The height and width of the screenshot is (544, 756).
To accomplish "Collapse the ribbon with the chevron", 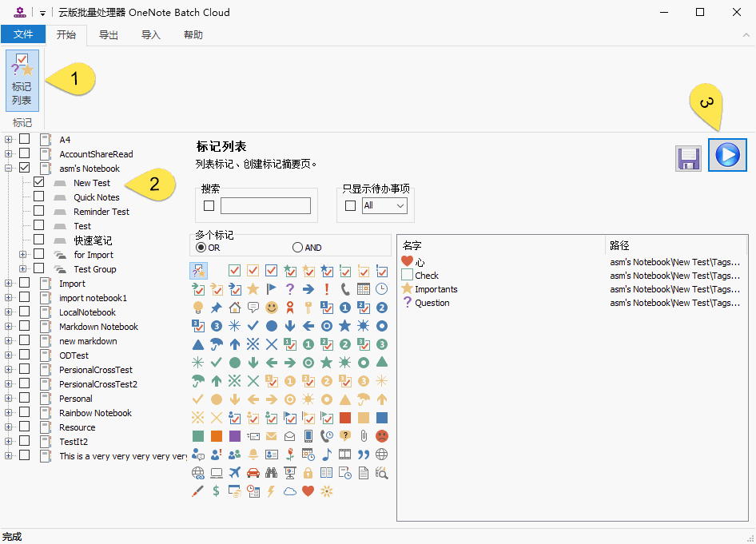I will click(x=746, y=34).
